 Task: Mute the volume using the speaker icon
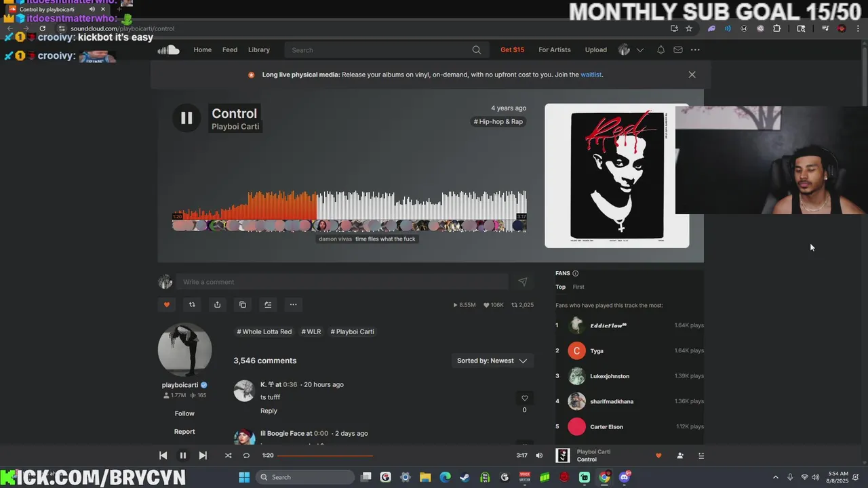pos(539,455)
